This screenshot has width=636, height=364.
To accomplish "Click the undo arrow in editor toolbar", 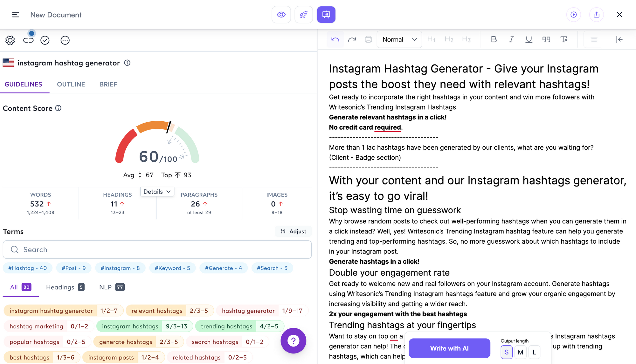I will 335,39.
